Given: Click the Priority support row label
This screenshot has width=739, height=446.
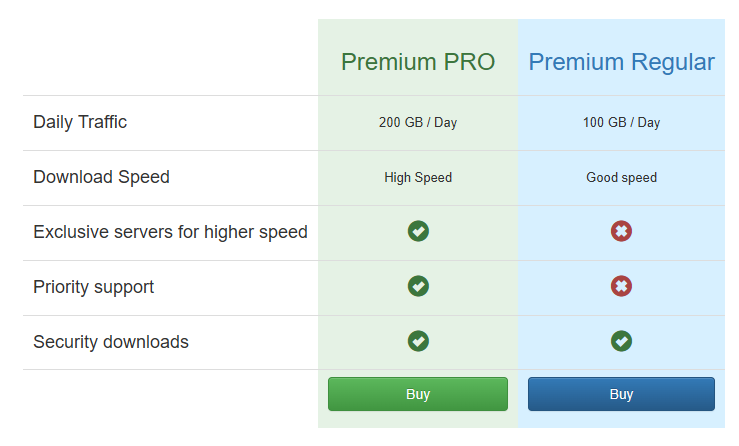Looking at the screenshot, I should point(93,287).
